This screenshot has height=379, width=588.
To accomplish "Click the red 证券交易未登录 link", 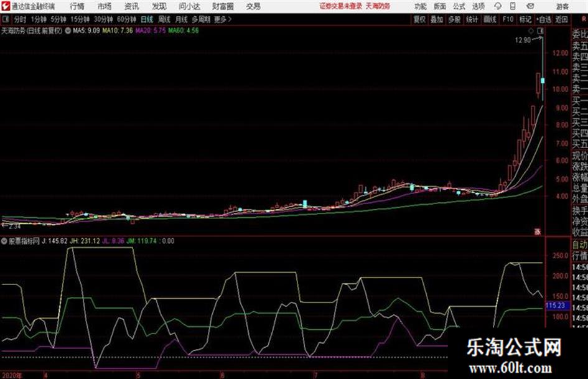I will 341,6.
